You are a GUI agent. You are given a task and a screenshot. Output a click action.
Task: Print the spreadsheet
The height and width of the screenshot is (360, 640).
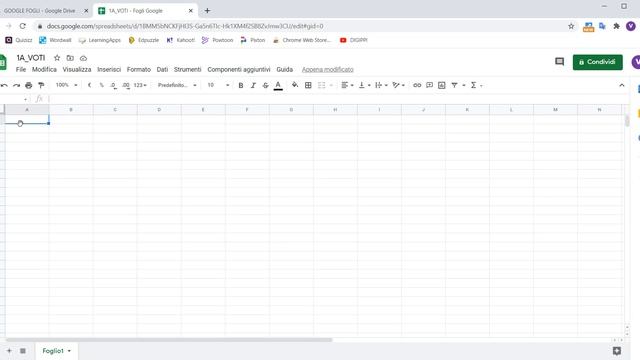pyautogui.click(x=29, y=85)
